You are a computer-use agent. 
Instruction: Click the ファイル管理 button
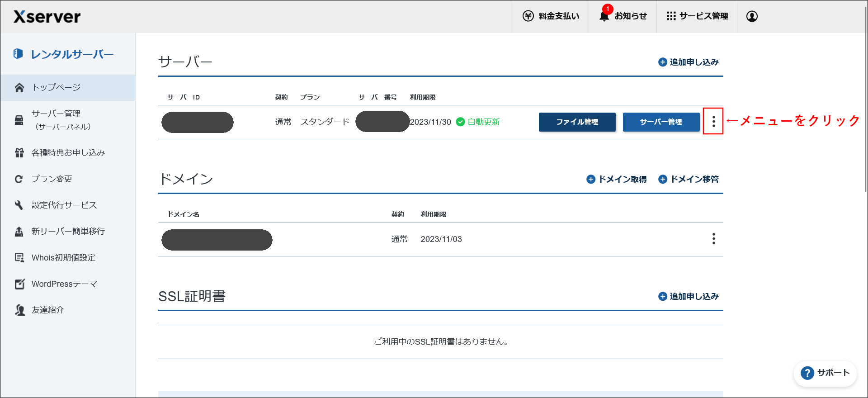577,122
